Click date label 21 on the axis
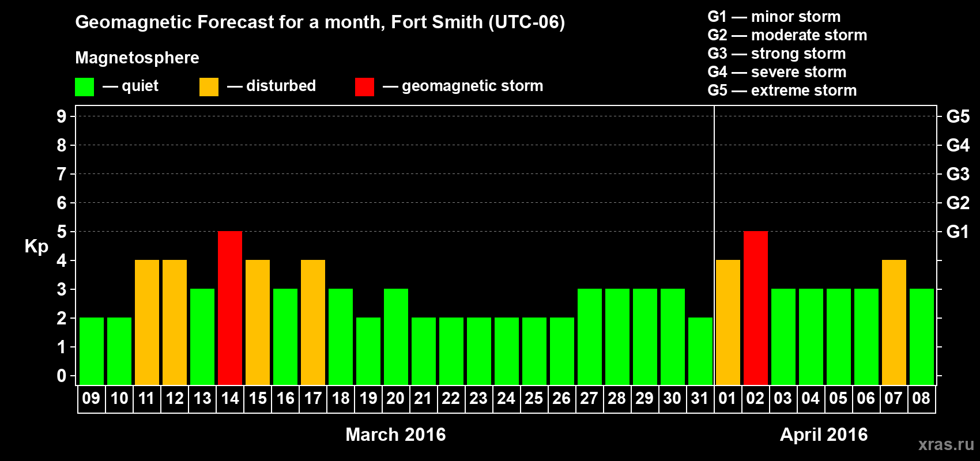The image size is (980, 461). (424, 399)
